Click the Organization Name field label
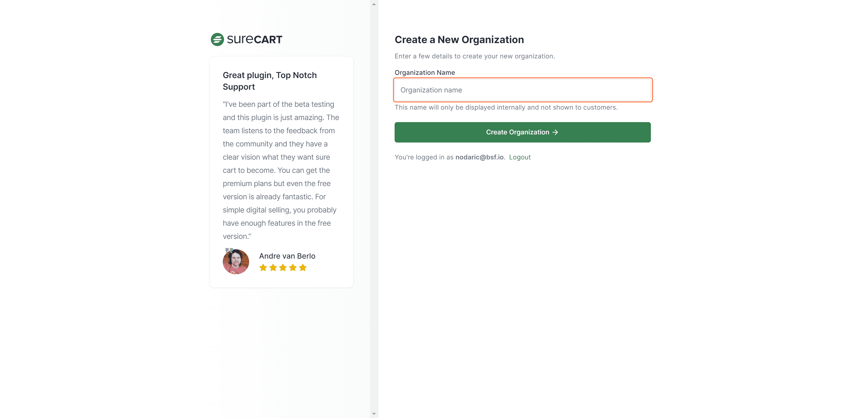The width and height of the screenshot is (868, 418). point(424,73)
